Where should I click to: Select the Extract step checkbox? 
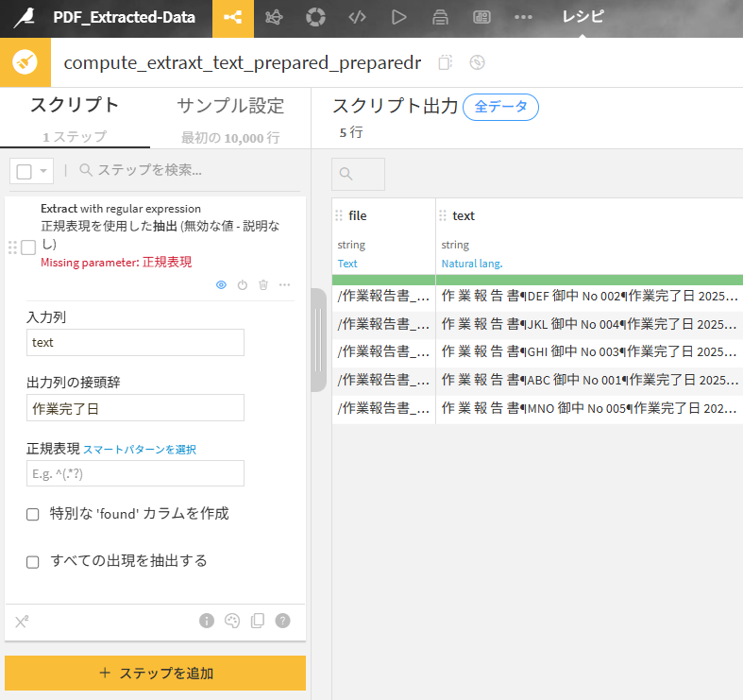point(28,248)
